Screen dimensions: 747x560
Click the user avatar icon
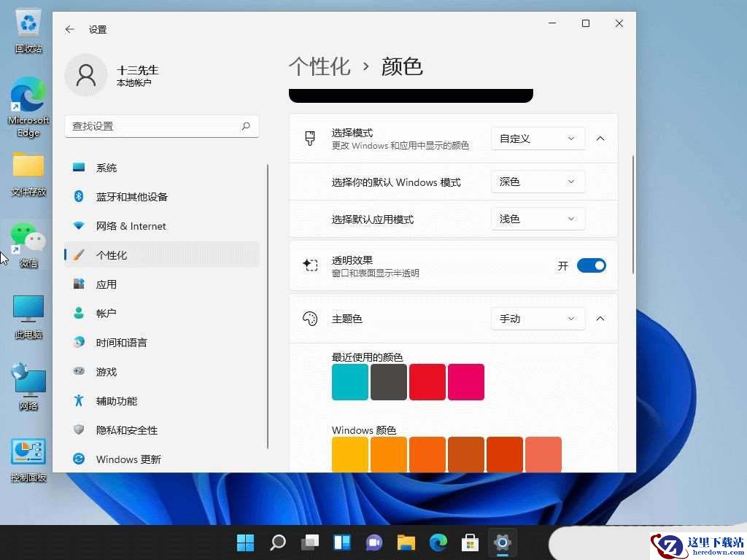[86, 75]
